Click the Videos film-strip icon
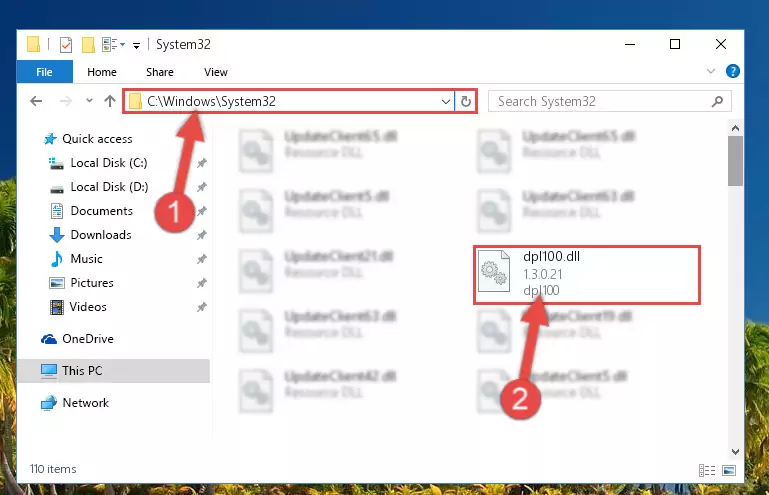The width and height of the screenshot is (769, 495). (57, 307)
